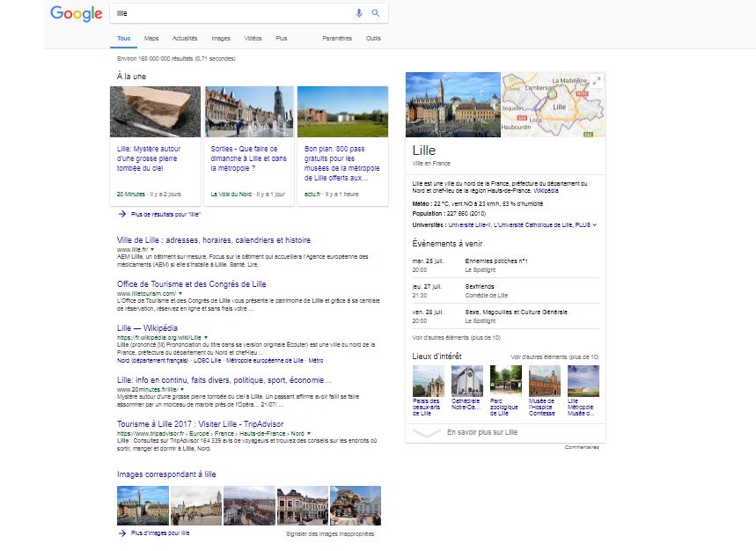Open Lille Métropole Musée thumbnail
This screenshot has height=551, width=756.
coord(584,381)
